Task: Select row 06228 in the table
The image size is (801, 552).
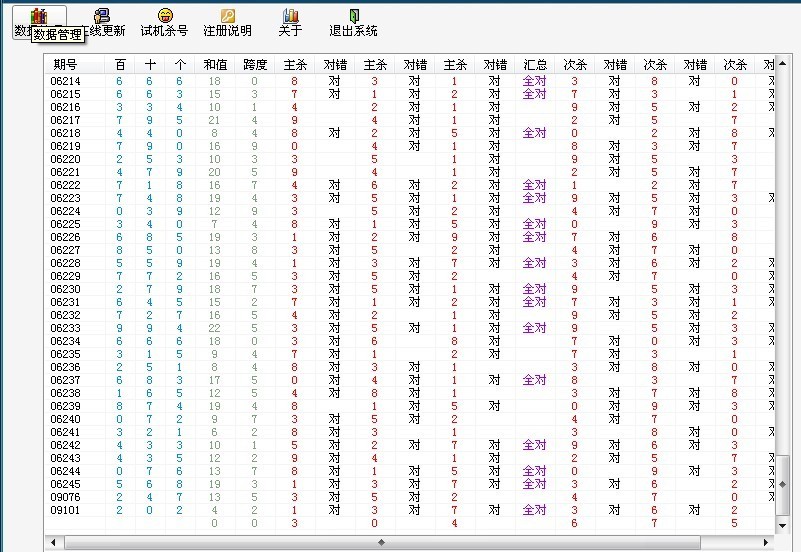Action: point(410,263)
